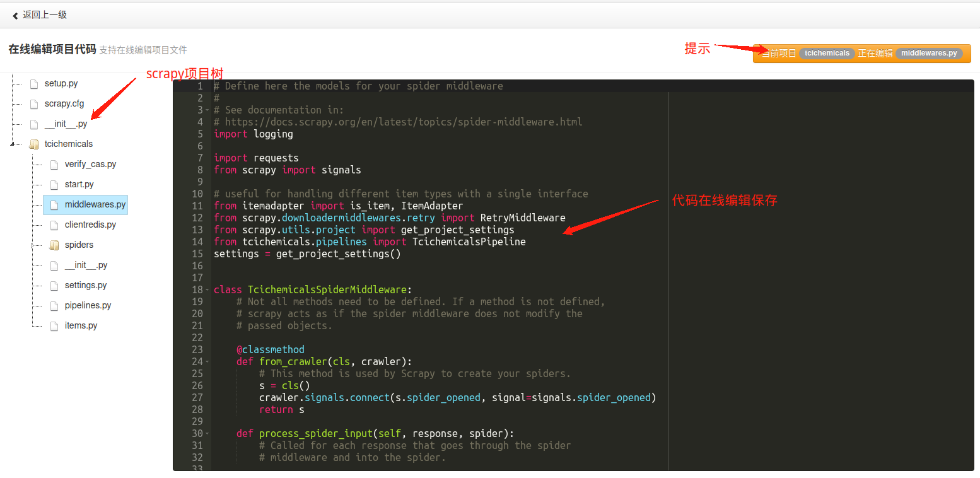The width and height of the screenshot is (980, 478).
Task: Fold the comment block at line 3
Action: click(x=207, y=110)
